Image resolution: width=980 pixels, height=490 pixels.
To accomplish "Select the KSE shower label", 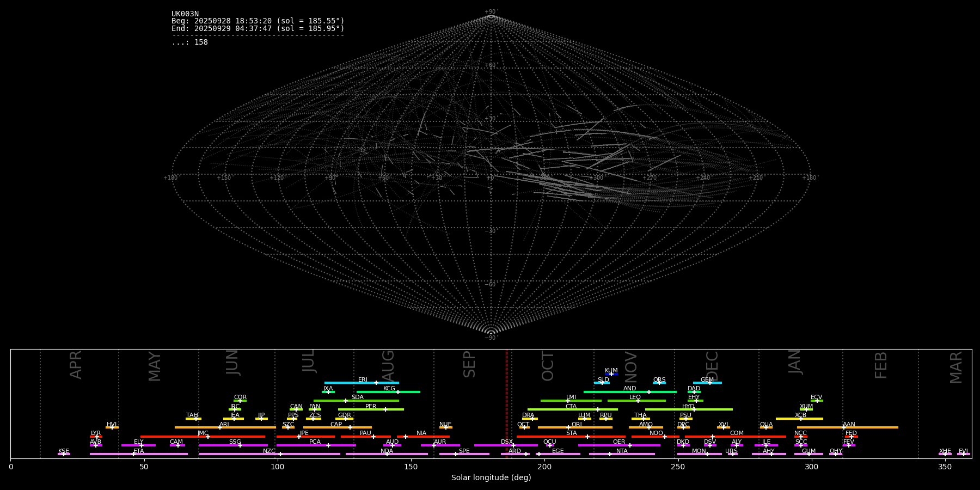I will pyautogui.click(x=64, y=451).
